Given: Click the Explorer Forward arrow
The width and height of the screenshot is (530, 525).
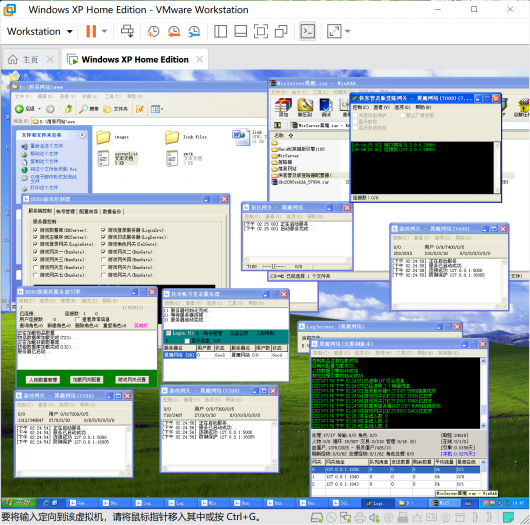Looking at the screenshot, I should click(x=50, y=109).
